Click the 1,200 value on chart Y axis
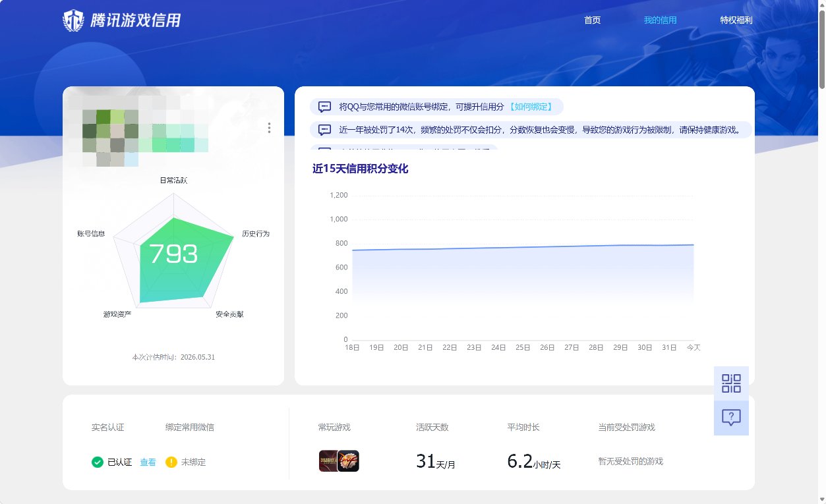 coord(338,195)
